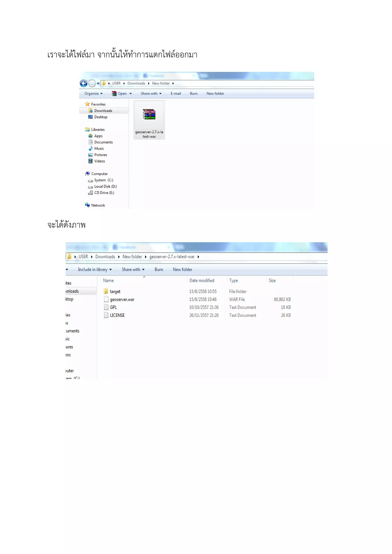This screenshot has height=554, width=392.
Task: Select the Videos library icon
Action: pos(91,161)
